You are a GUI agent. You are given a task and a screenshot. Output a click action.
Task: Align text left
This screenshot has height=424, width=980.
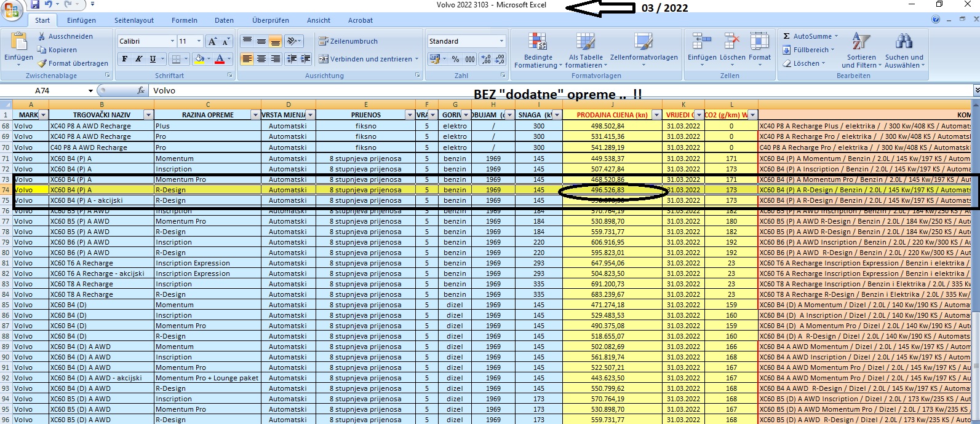click(247, 59)
